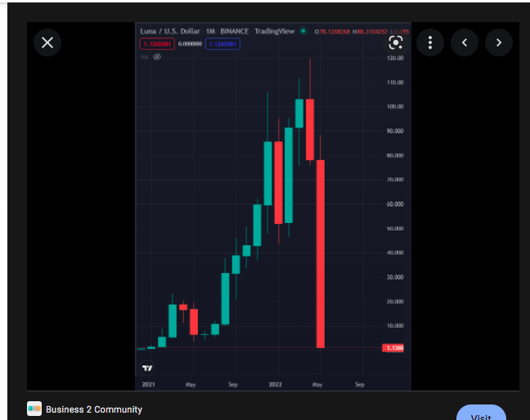Go to the previous image
530x420 pixels.
click(465, 42)
